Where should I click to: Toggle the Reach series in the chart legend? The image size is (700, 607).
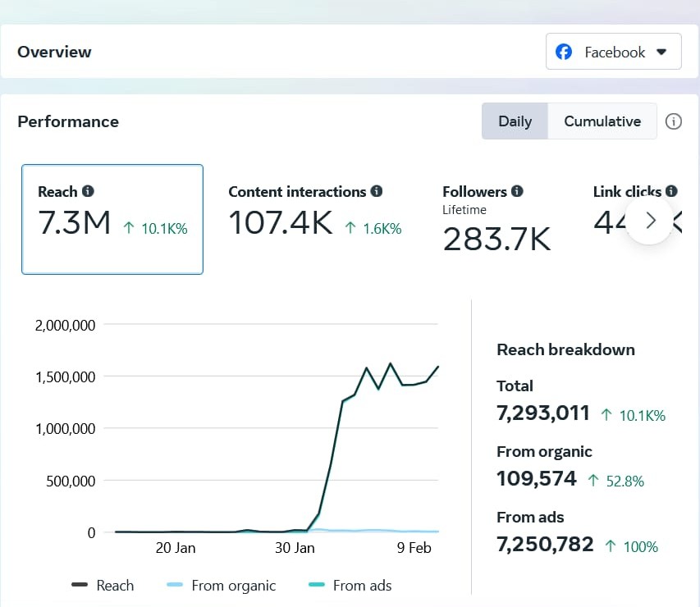103,585
